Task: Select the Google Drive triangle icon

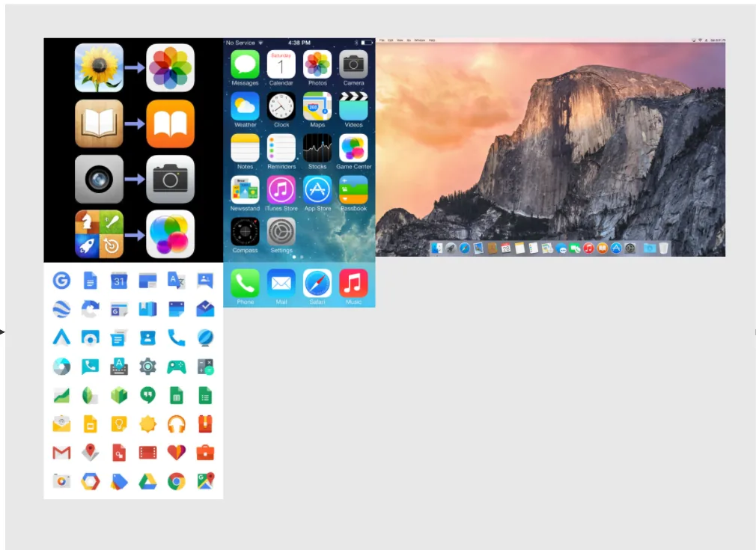Action: click(x=147, y=481)
